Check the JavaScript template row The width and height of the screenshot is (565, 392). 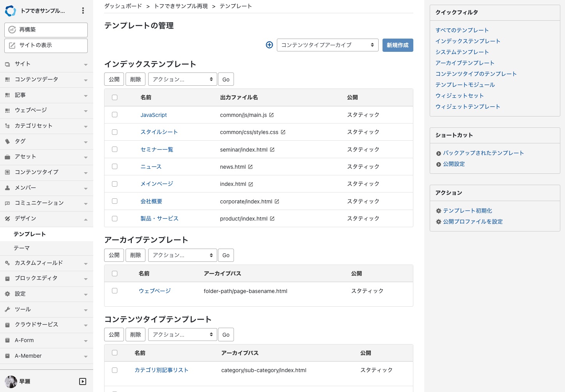[x=115, y=115]
